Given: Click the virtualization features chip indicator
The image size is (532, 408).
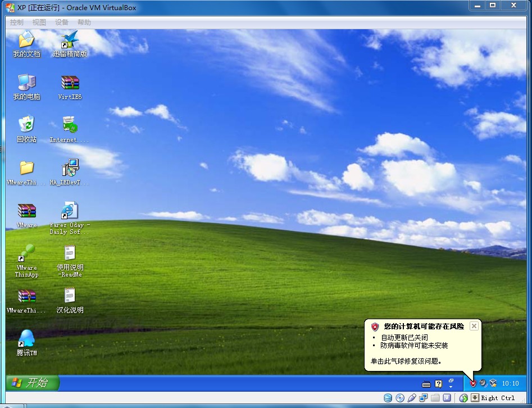Looking at the screenshot, I should 447,398.
